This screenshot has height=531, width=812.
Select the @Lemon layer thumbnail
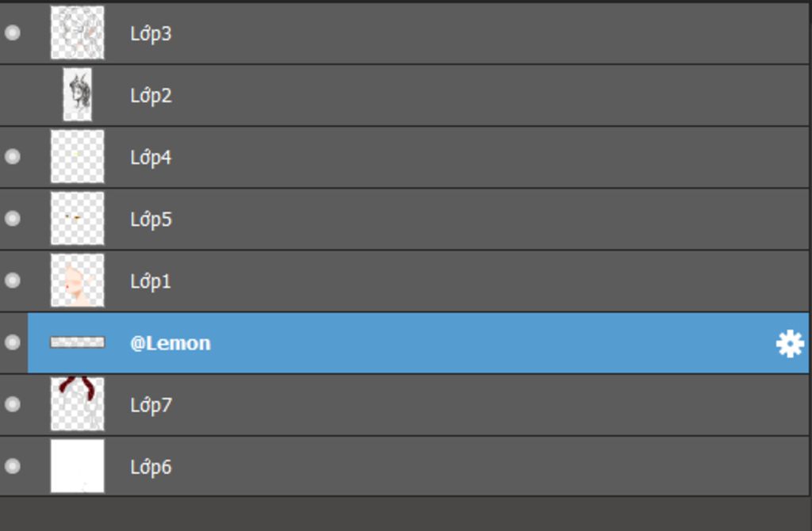pos(77,342)
